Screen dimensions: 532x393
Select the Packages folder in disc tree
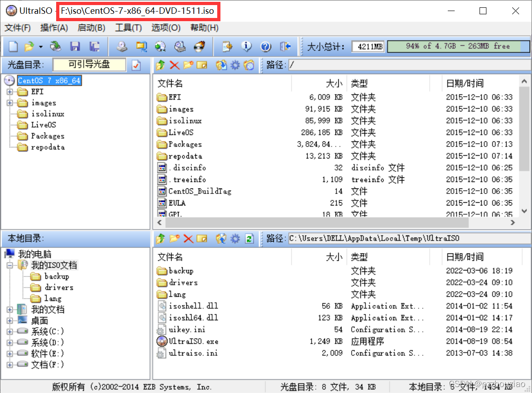pos(48,136)
